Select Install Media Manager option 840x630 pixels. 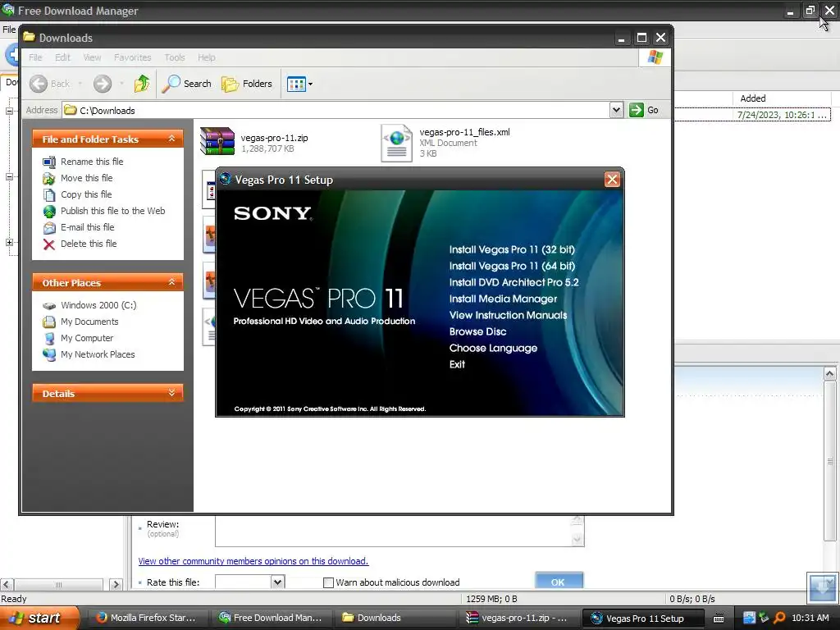click(503, 299)
